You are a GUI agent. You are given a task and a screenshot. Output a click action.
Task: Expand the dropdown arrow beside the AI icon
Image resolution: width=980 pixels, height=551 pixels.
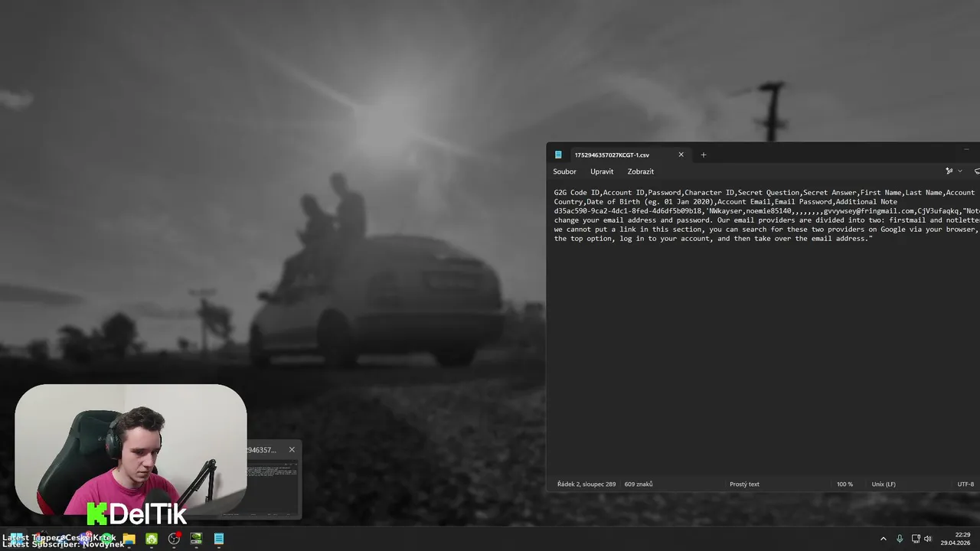(960, 171)
